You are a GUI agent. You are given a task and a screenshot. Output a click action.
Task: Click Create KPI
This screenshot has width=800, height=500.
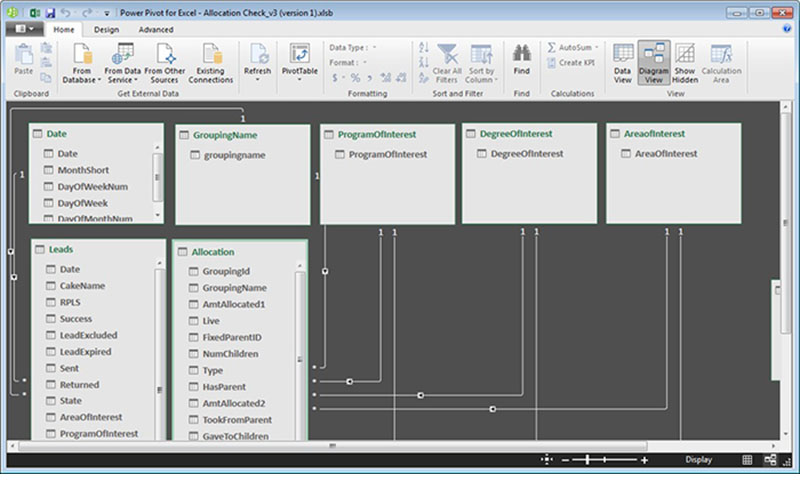[571, 63]
